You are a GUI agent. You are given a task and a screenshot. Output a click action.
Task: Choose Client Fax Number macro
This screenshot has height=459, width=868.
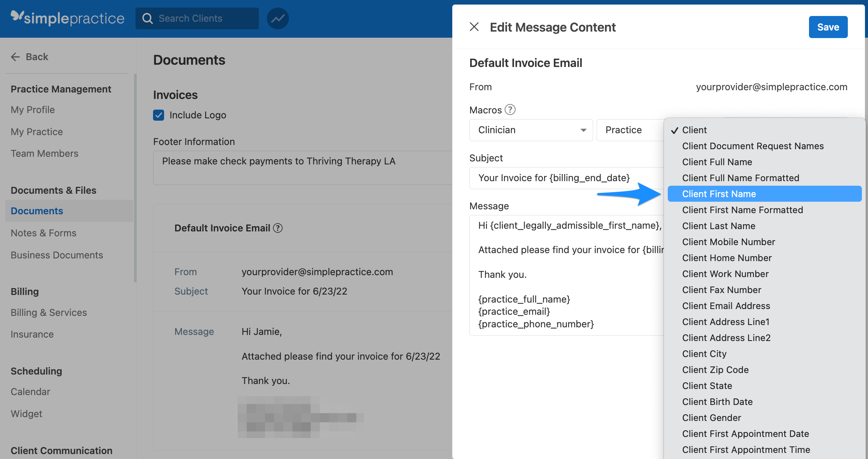click(x=764, y=290)
